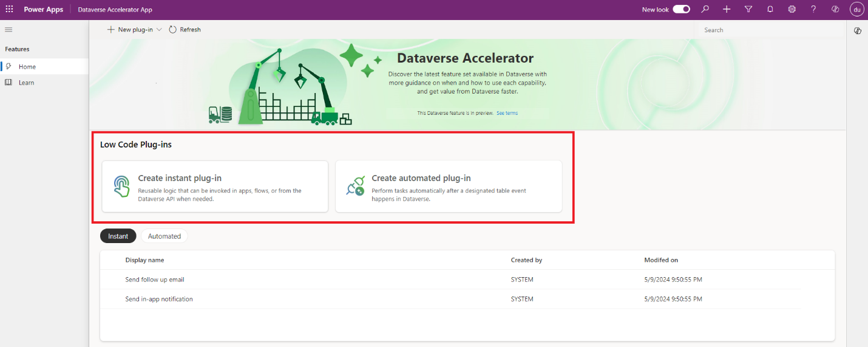Open the app launcher waffle icon
This screenshot has height=347, width=868.
(x=9, y=9)
